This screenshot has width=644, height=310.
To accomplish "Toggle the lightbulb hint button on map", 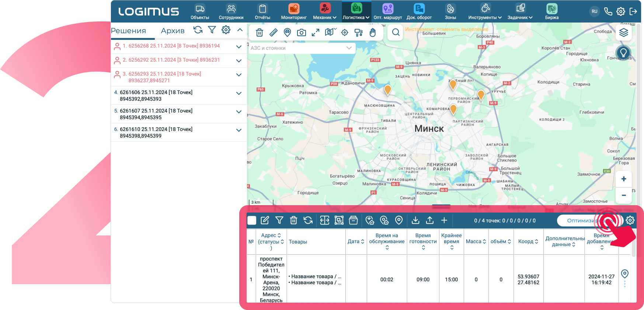I will (623, 53).
